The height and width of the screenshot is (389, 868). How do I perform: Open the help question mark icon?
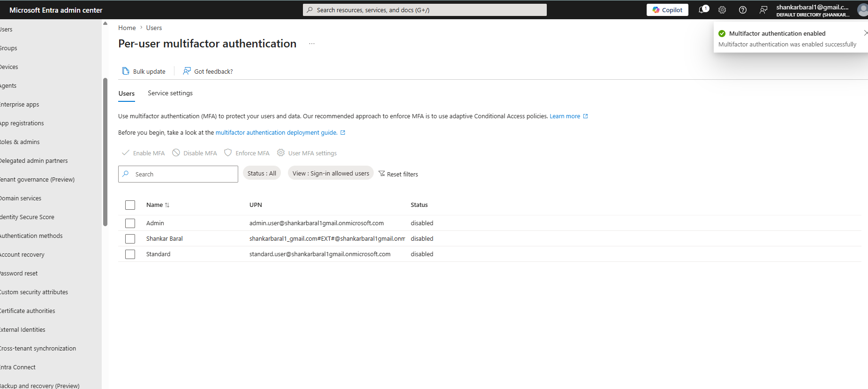click(743, 10)
